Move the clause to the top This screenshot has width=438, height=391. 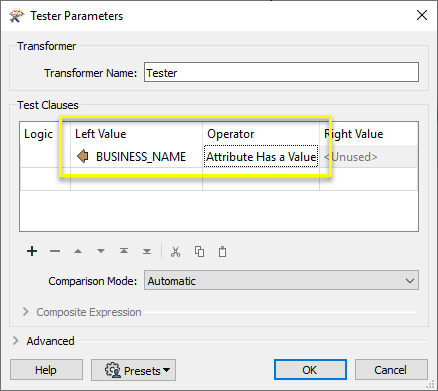124,251
